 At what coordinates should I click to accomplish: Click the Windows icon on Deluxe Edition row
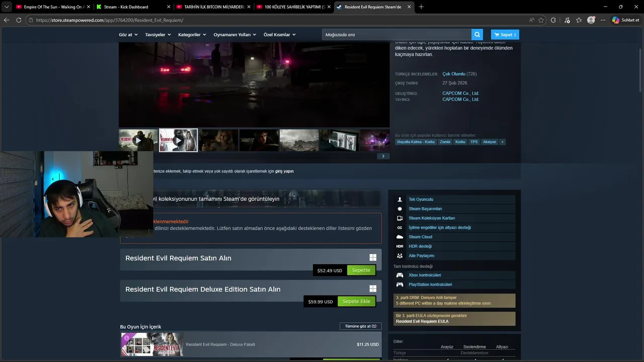[x=373, y=289]
